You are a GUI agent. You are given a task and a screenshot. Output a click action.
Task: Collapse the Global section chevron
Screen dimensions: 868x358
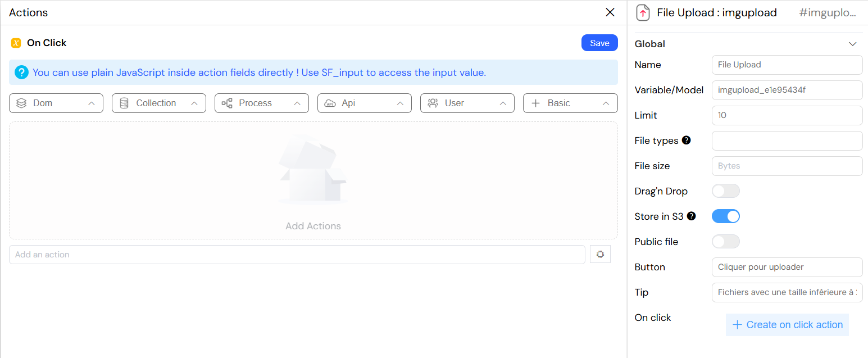click(853, 44)
